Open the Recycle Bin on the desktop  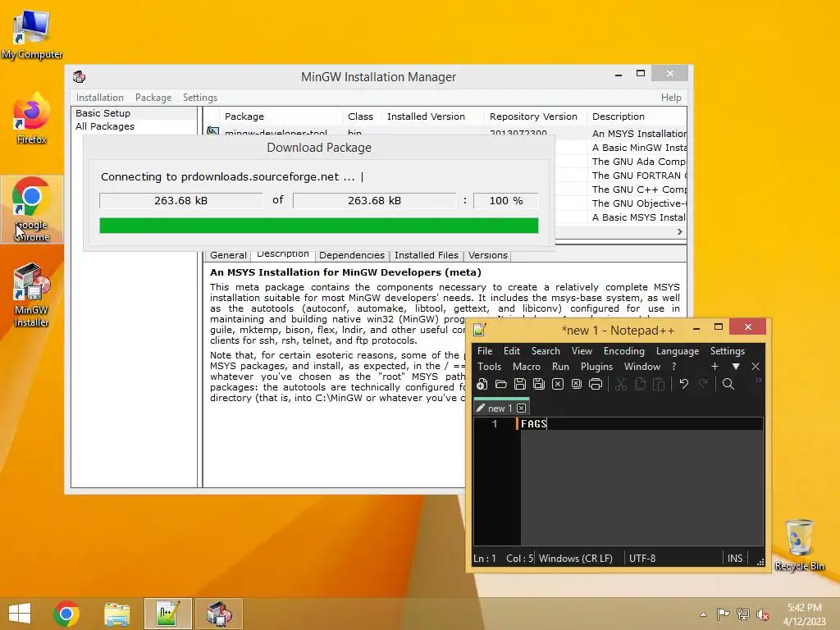pos(799,545)
